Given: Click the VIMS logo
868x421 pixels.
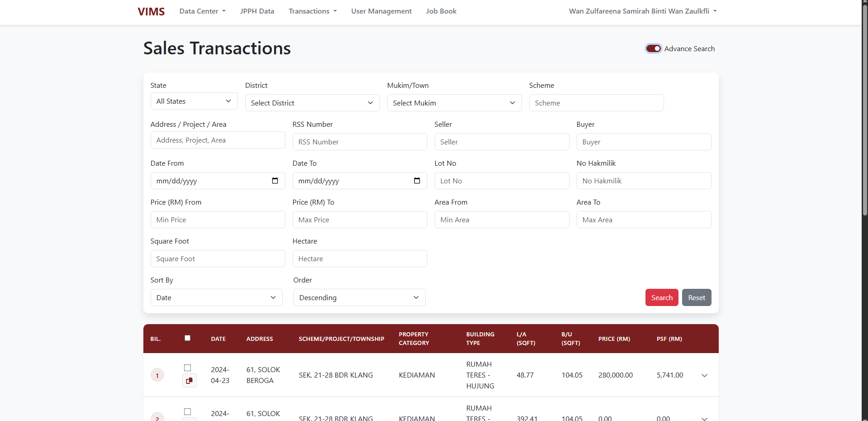Looking at the screenshot, I should pyautogui.click(x=151, y=11).
